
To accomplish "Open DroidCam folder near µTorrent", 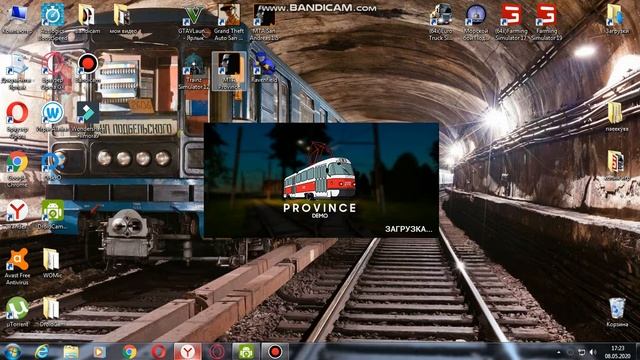I will [51, 312].
